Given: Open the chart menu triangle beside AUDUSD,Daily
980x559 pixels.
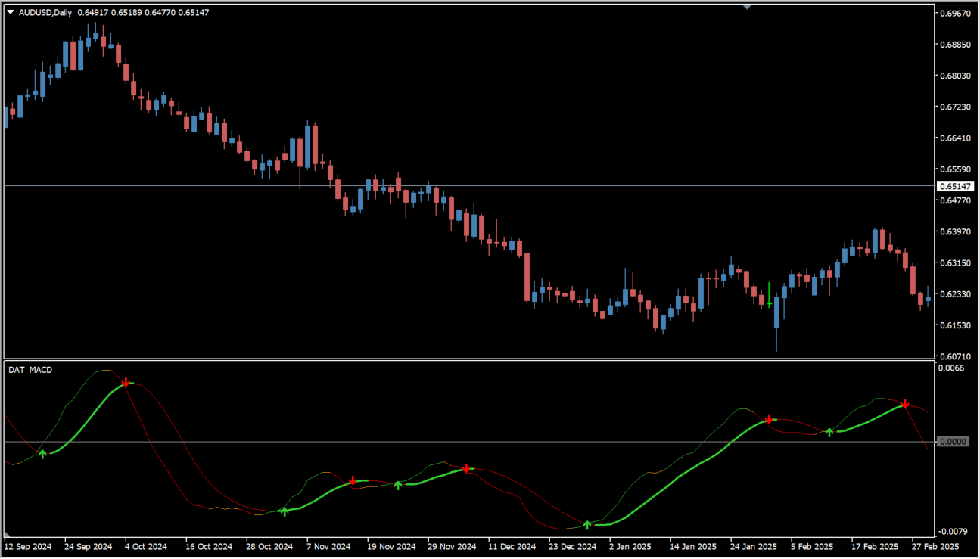Looking at the screenshot, I should tap(11, 12).
